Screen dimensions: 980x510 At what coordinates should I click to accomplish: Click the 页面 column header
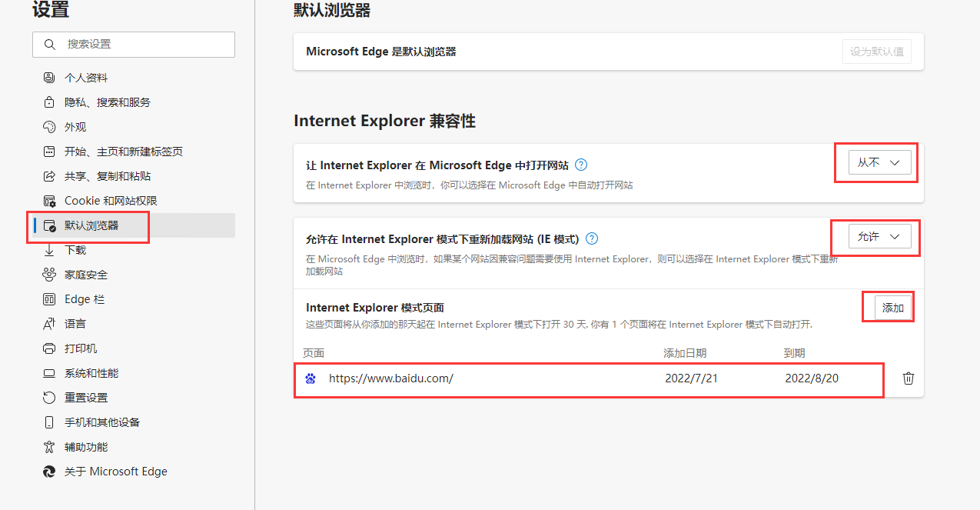[314, 353]
